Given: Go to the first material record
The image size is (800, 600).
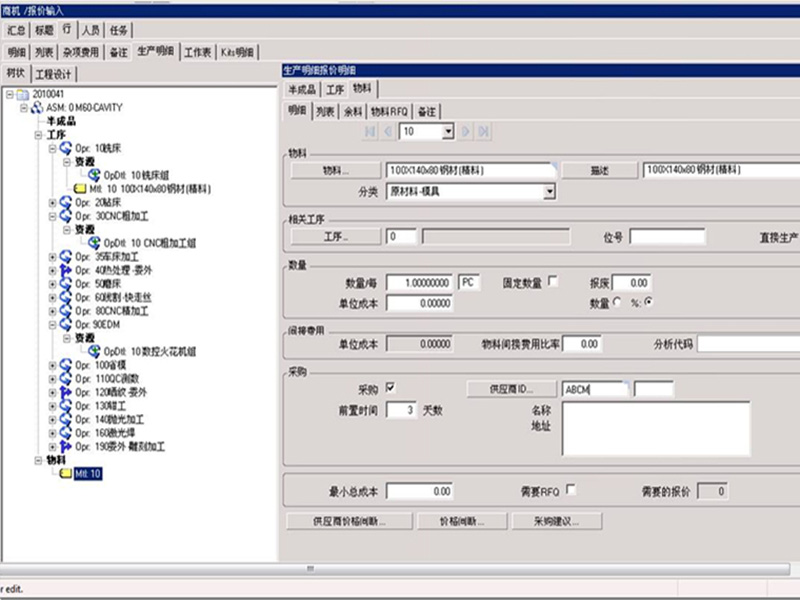Looking at the screenshot, I should click(370, 132).
